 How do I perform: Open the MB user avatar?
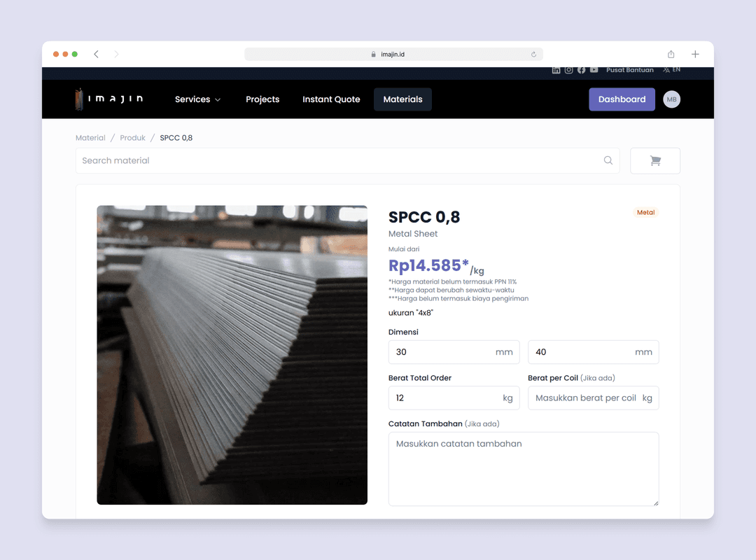coord(671,99)
